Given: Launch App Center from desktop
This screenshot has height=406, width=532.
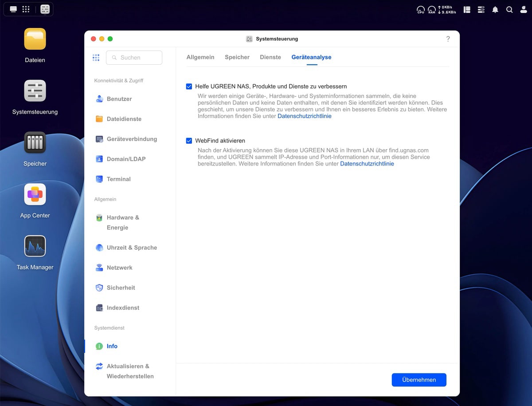Looking at the screenshot, I should pyautogui.click(x=35, y=194).
